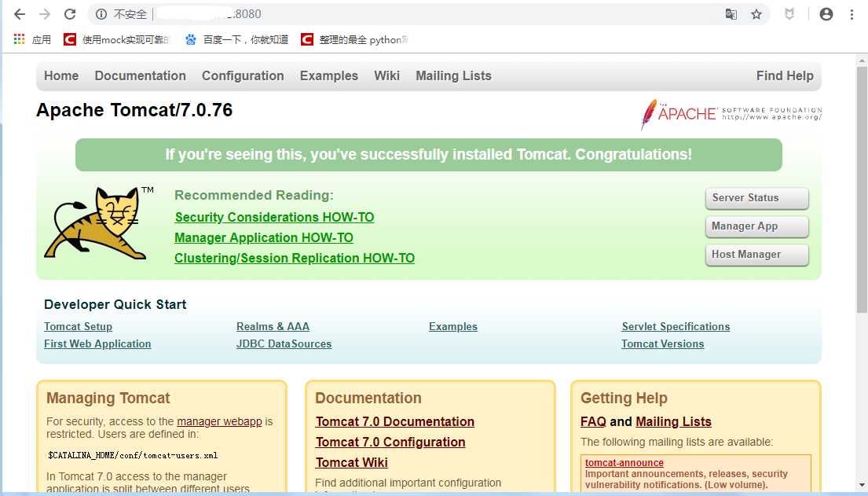Open the FAQ link
Screen dimensions: 868x496
click(593, 422)
